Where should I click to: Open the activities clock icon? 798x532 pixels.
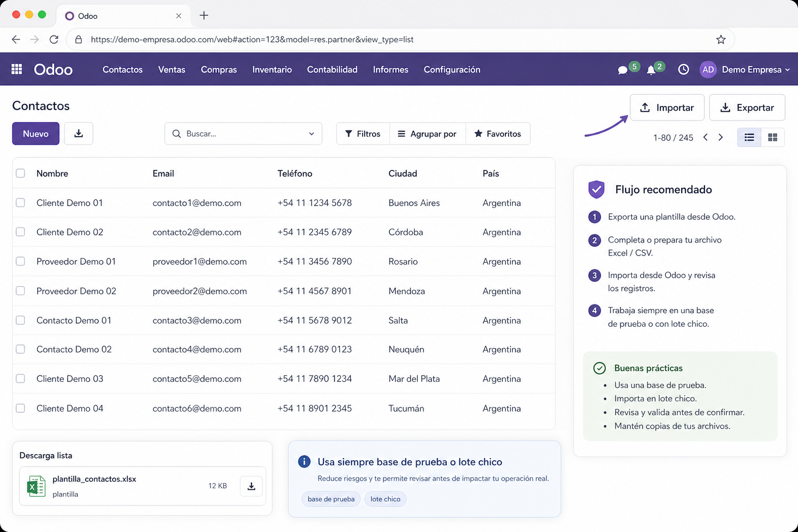pyautogui.click(x=684, y=69)
